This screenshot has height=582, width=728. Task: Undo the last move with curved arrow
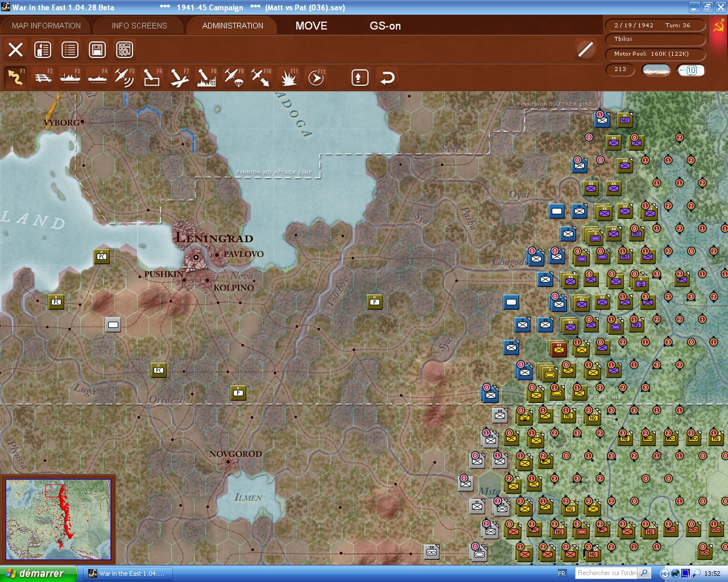click(x=387, y=77)
